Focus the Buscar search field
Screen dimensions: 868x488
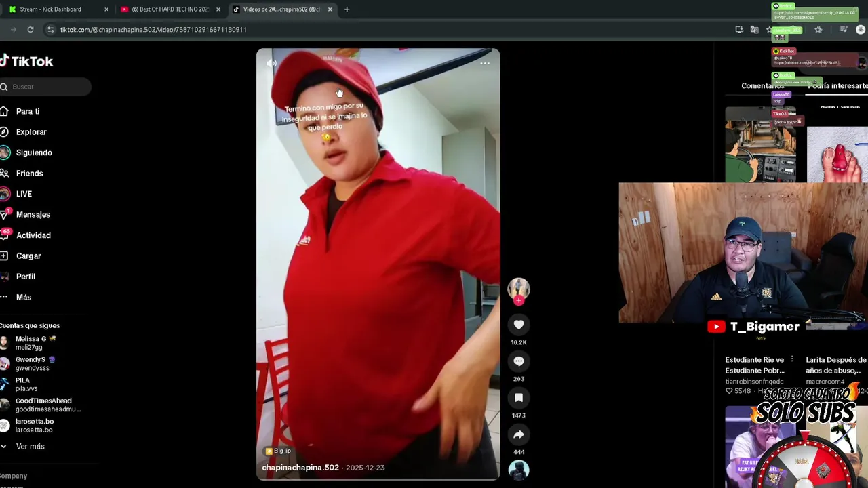(45, 87)
